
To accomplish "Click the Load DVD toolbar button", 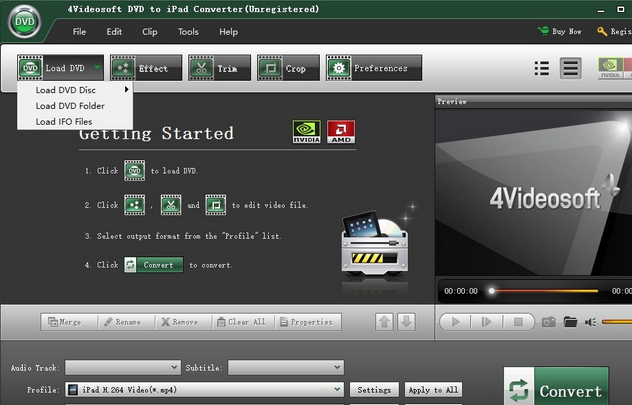I will (x=60, y=68).
